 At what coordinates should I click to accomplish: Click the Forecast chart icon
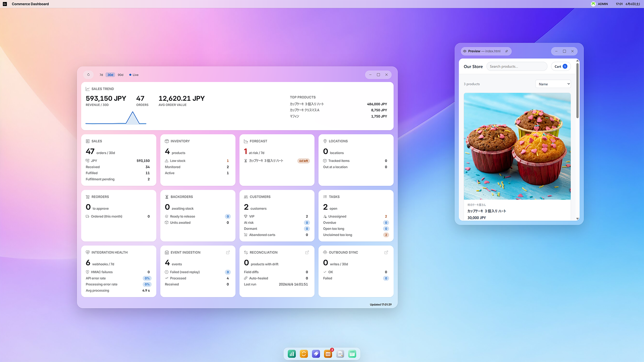click(x=246, y=141)
